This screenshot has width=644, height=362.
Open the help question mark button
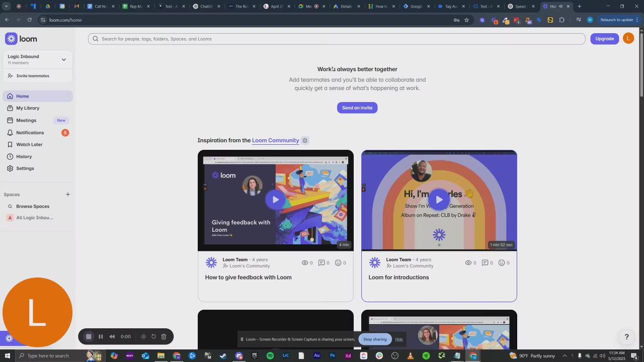pyautogui.click(x=626, y=337)
